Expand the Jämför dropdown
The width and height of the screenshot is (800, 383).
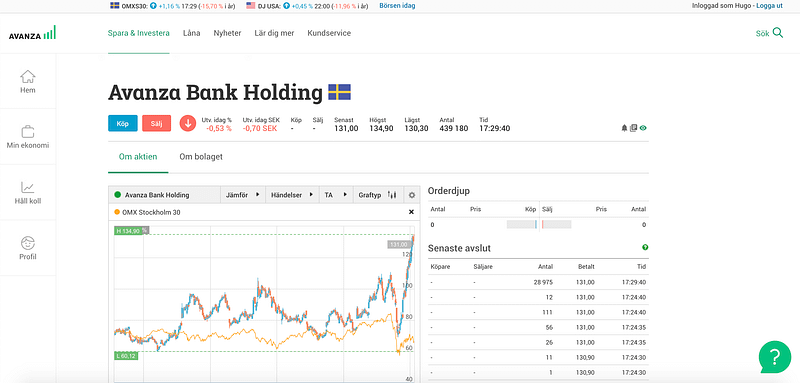[x=242, y=195]
